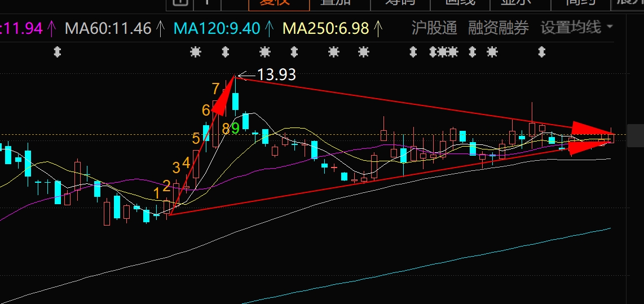Click the 沪股通 label
The width and height of the screenshot is (644, 304).
tap(434, 28)
